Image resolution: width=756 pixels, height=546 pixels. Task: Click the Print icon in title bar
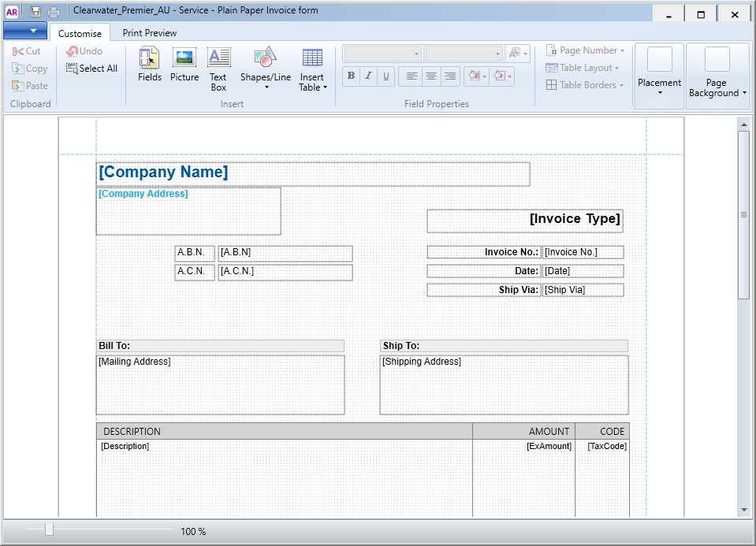click(54, 11)
